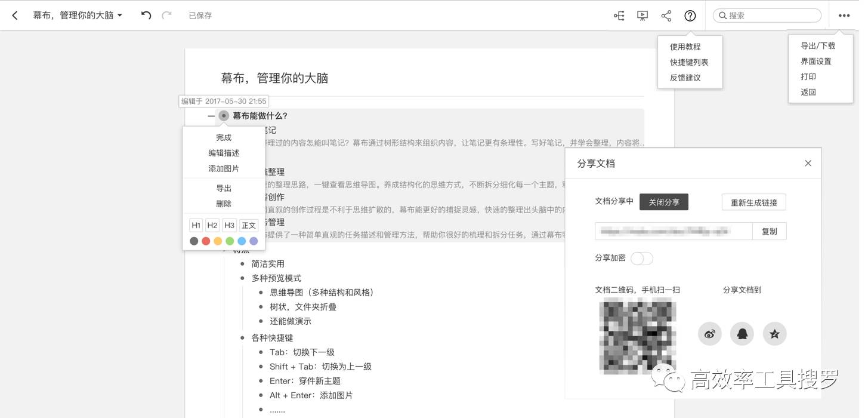Toggle 分享加密 switch
Viewport: 868px width, 418px height.
642,259
